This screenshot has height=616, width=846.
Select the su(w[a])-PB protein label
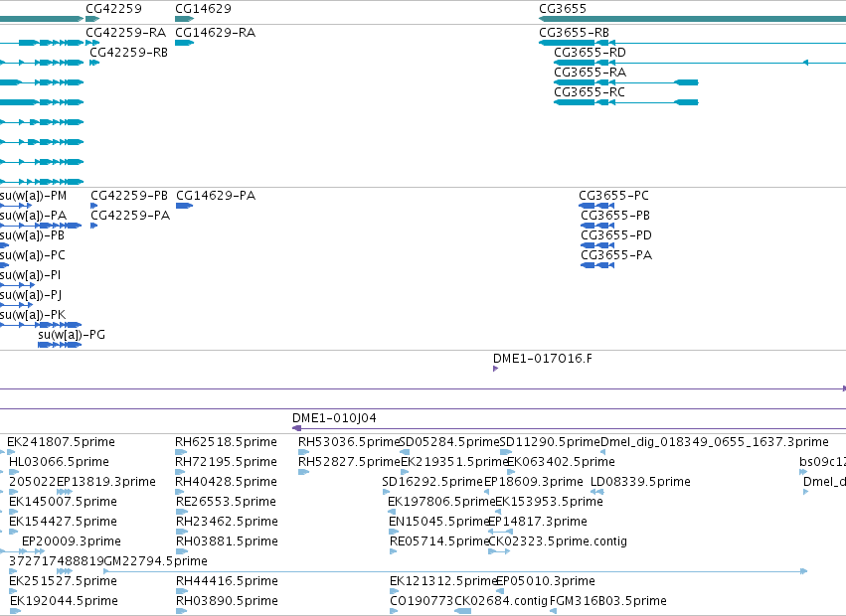point(33,235)
